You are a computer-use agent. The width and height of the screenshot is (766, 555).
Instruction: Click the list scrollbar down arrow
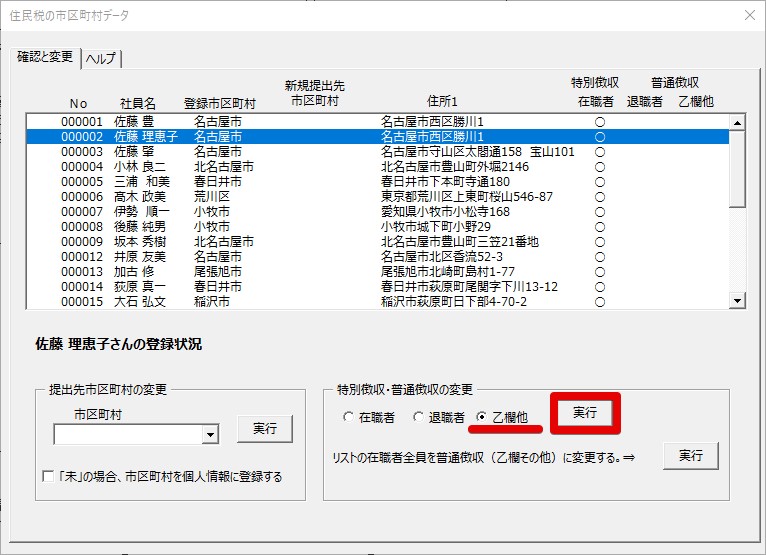(737, 301)
